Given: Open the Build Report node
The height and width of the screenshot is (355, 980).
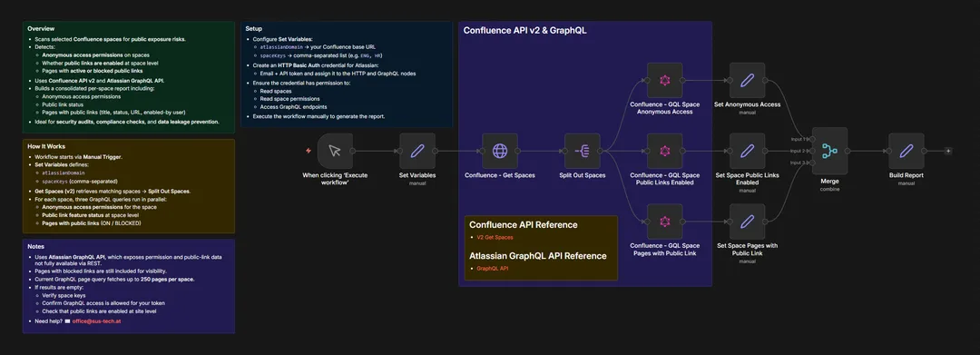Looking at the screenshot, I should click(906, 151).
